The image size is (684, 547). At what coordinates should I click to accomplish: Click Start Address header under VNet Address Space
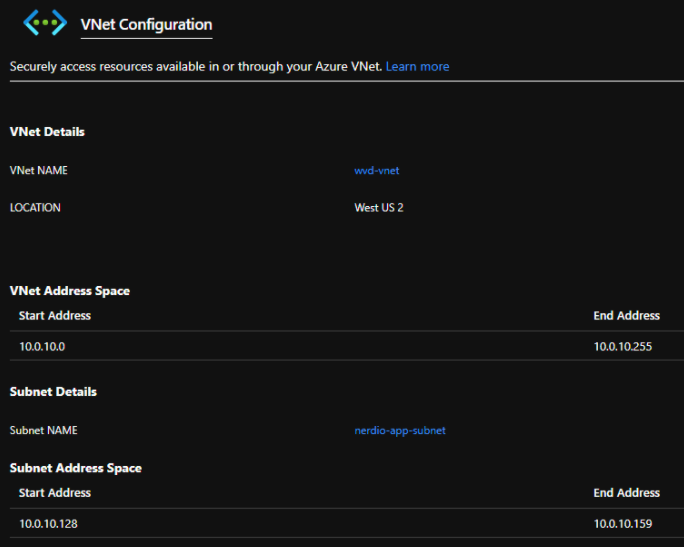tap(55, 316)
